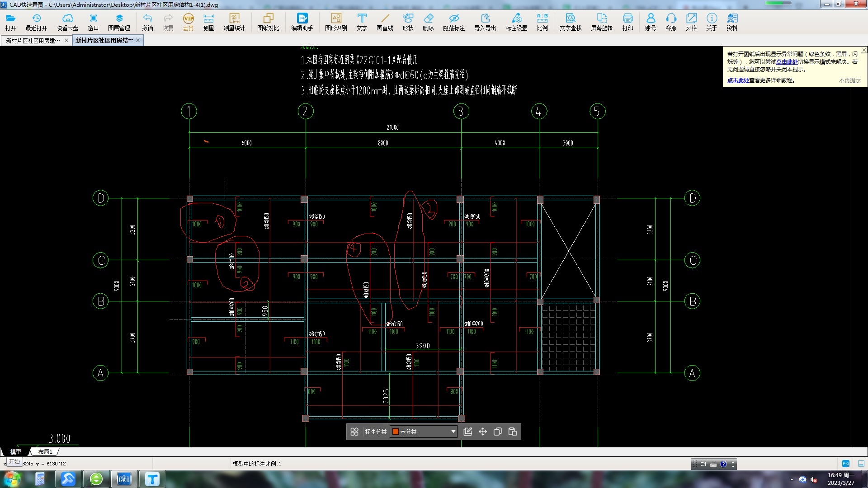Click the status bar panel toggle icon
The height and width of the screenshot is (488, 868).
pos(861,464)
